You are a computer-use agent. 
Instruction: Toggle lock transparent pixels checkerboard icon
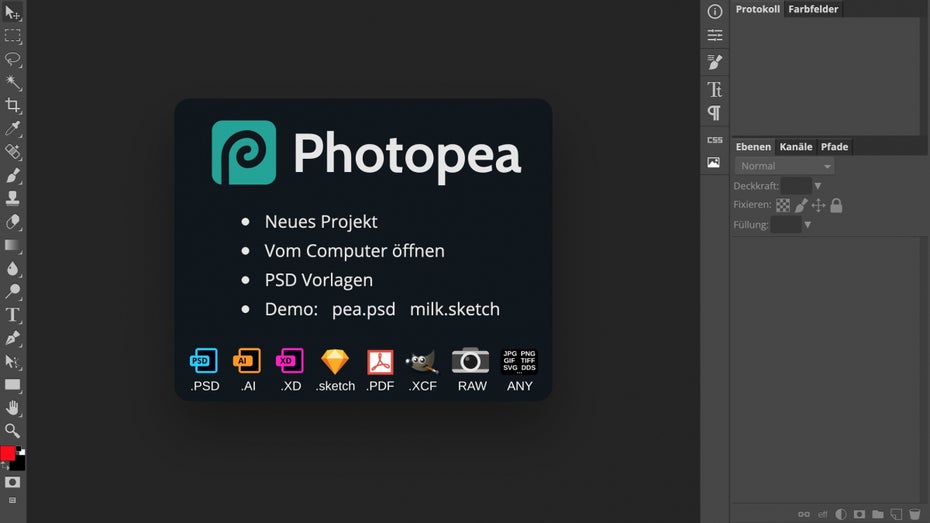(x=783, y=205)
